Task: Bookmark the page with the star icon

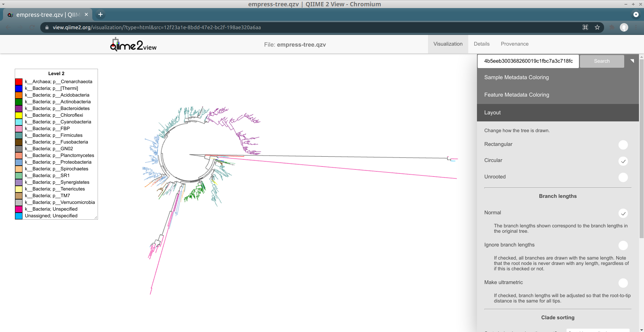Action: (x=597, y=27)
